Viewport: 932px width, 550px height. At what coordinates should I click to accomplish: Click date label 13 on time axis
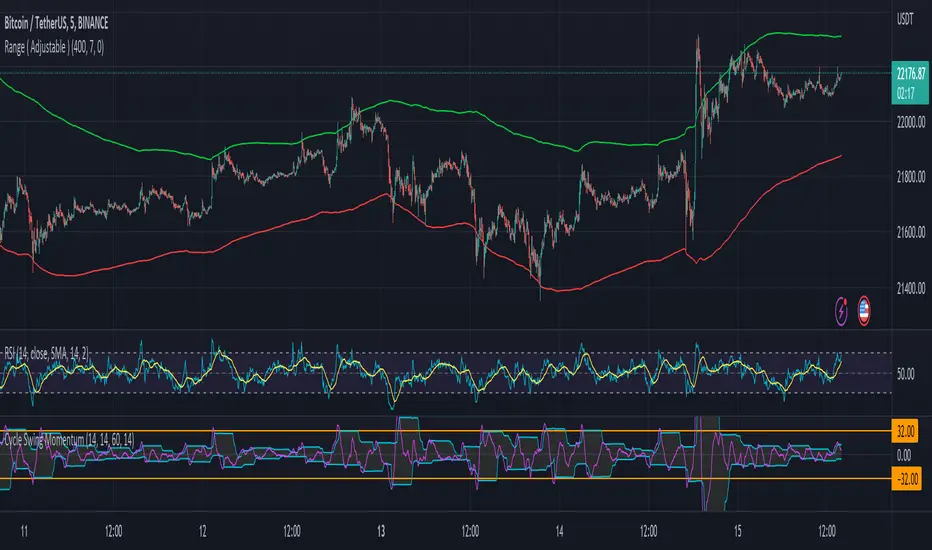(x=381, y=531)
